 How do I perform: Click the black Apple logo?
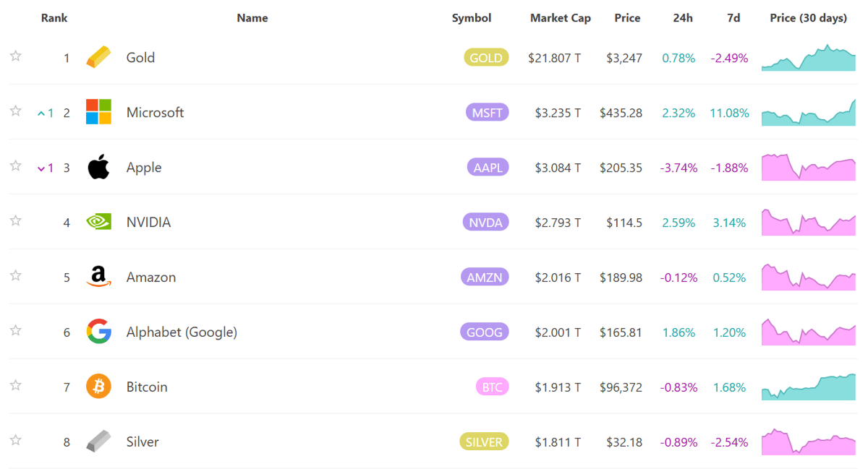(98, 168)
